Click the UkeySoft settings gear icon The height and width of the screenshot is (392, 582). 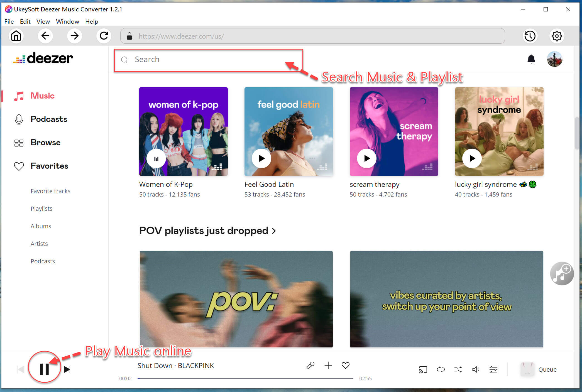pos(557,36)
